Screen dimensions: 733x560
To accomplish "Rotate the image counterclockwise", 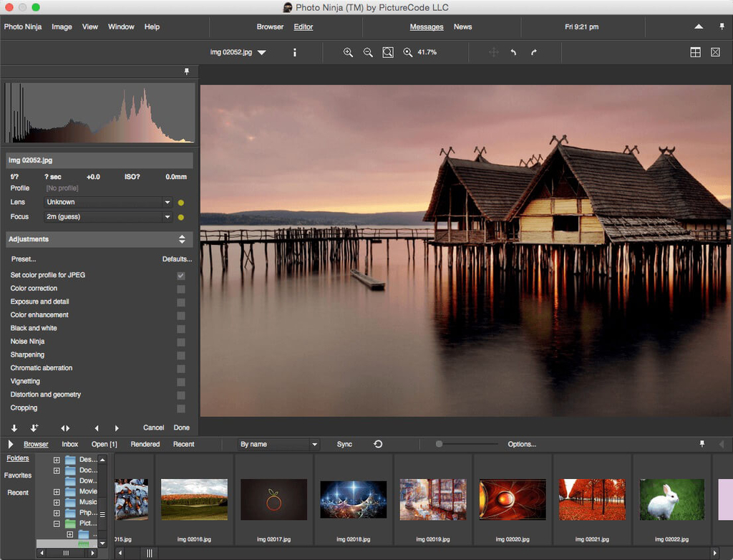I will click(513, 52).
